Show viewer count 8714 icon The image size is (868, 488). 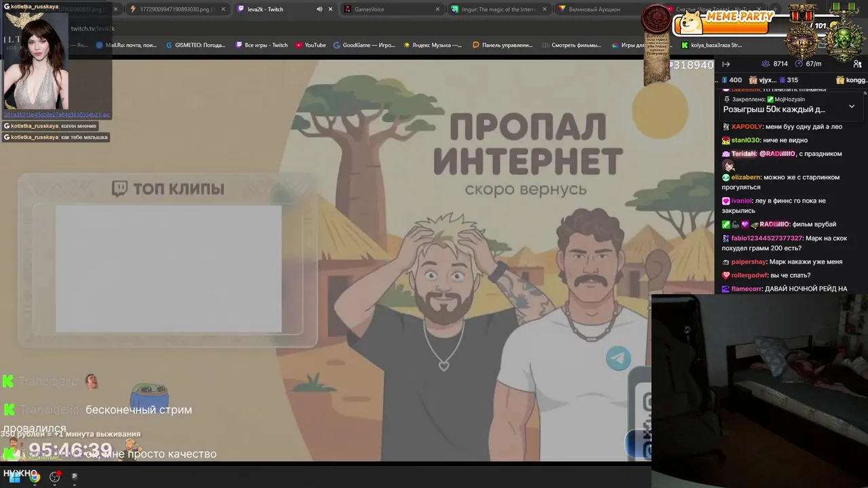[x=766, y=64]
